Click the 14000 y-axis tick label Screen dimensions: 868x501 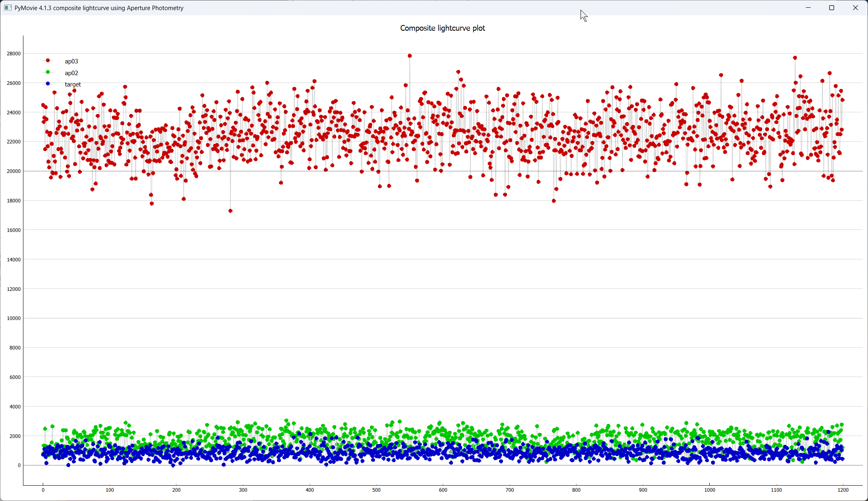click(x=14, y=259)
